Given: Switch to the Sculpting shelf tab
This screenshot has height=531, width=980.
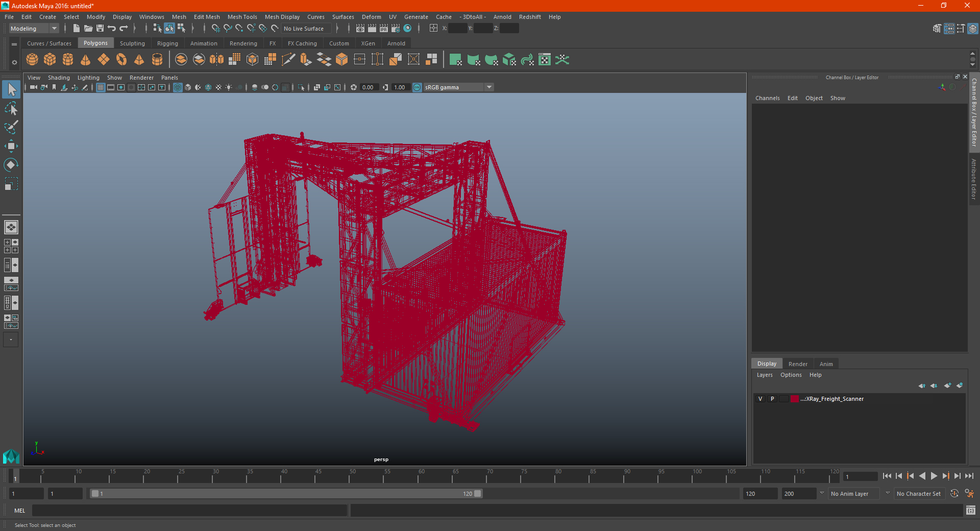Looking at the screenshot, I should pos(132,43).
